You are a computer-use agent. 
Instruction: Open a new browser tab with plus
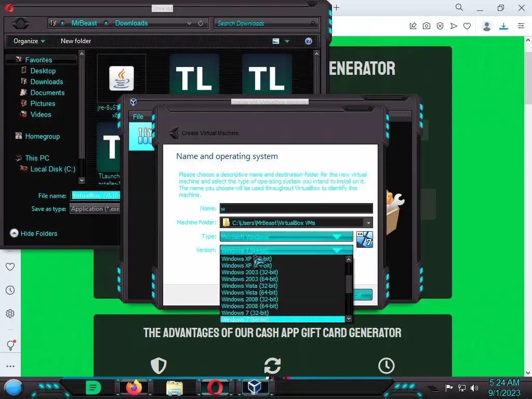coord(336,7)
